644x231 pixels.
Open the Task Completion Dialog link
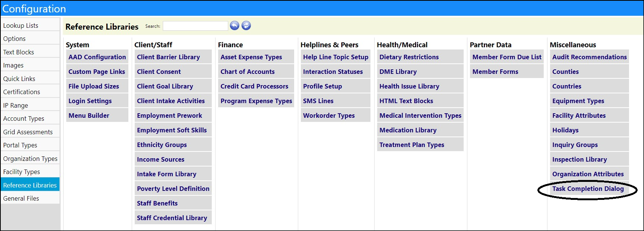588,189
